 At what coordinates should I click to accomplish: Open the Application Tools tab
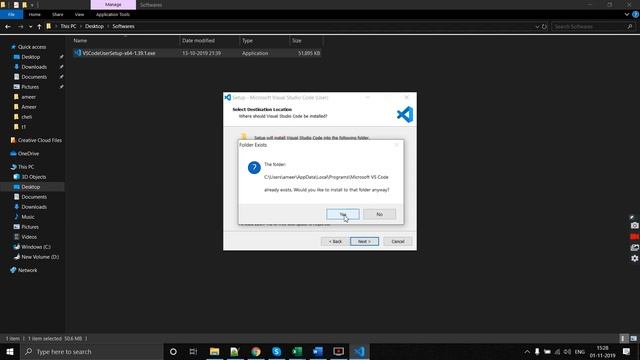click(x=113, y=14)
